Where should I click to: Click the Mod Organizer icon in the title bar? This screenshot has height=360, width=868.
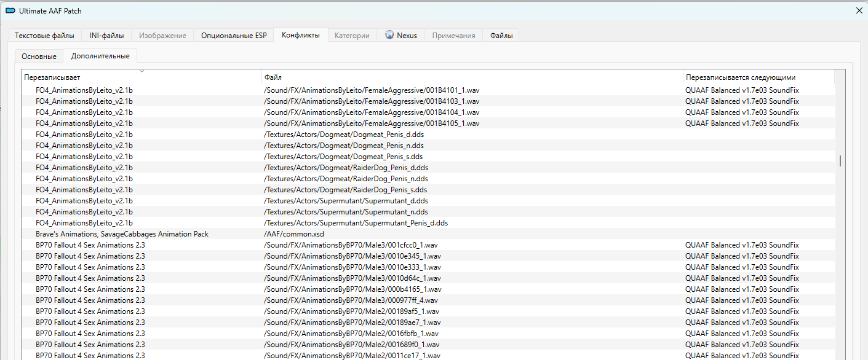coord(10,10)
